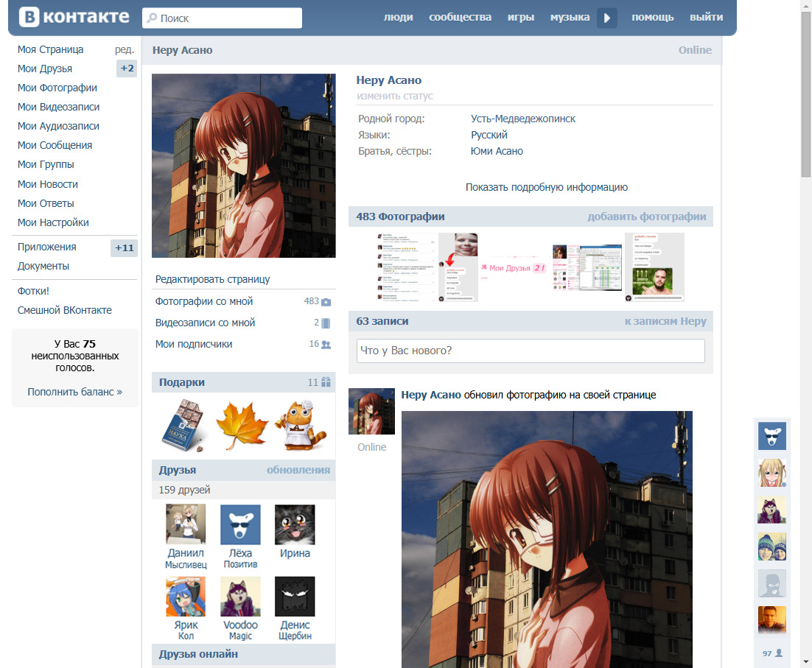
Task: Click выйти to log out
Action: 707,17
